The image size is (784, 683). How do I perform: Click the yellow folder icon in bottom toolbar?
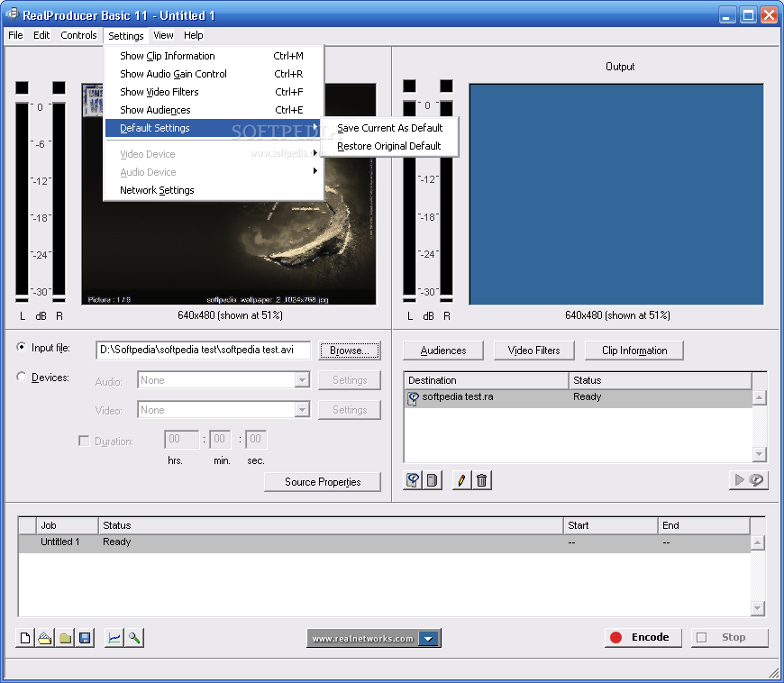point(65,638)
